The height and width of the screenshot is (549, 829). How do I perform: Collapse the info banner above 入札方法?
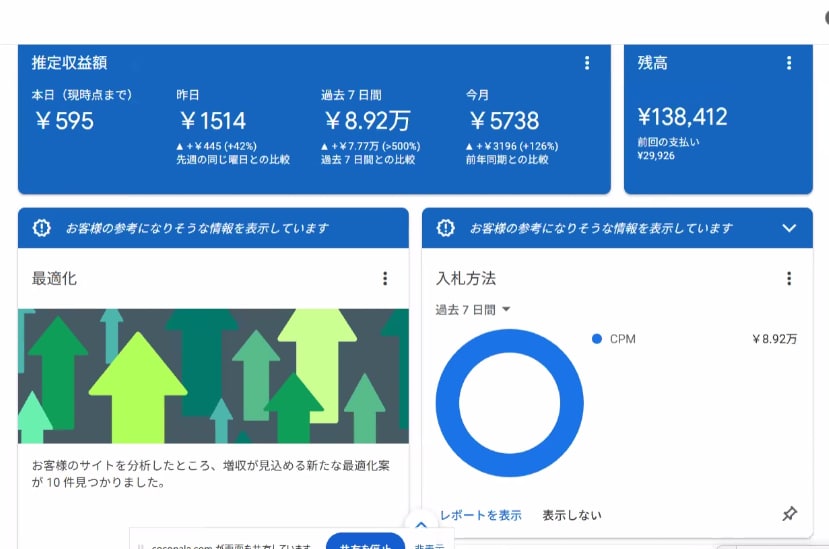click(x=789, y=228)
